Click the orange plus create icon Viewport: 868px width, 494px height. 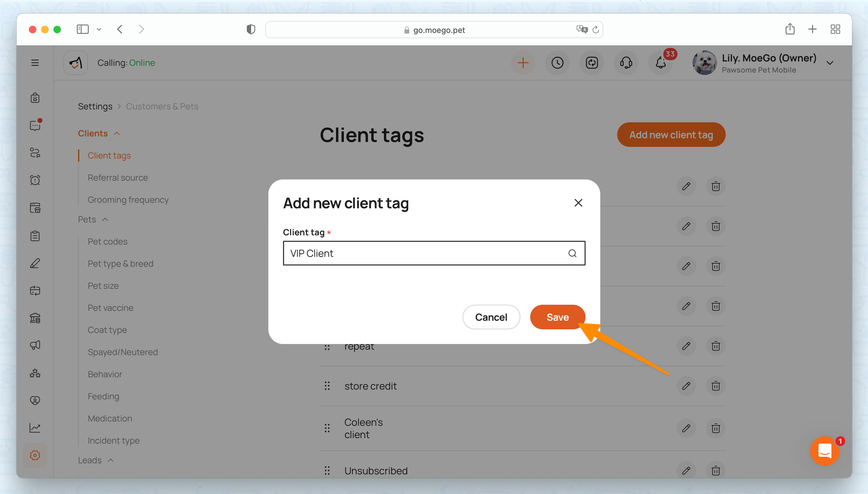[523, 63]
